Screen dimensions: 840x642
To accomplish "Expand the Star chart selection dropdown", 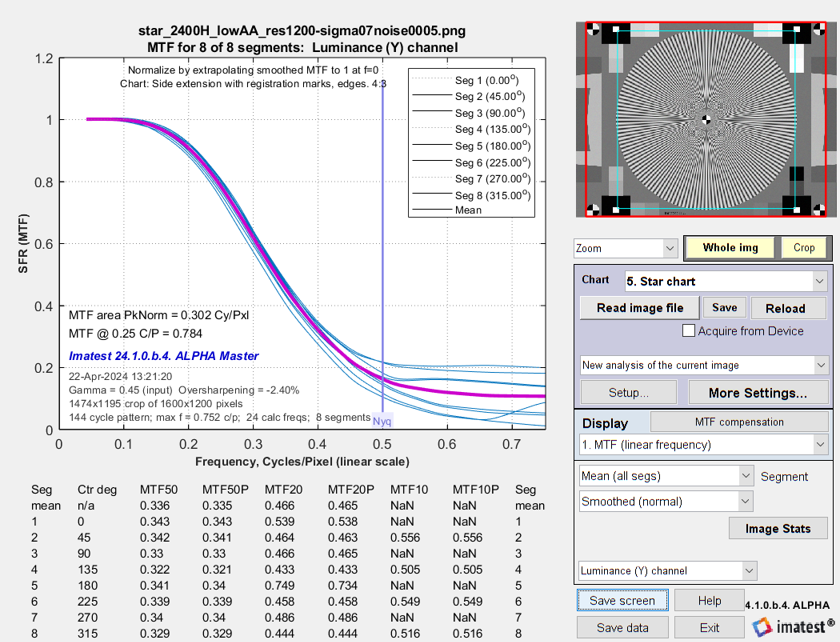I will [726, 281].
